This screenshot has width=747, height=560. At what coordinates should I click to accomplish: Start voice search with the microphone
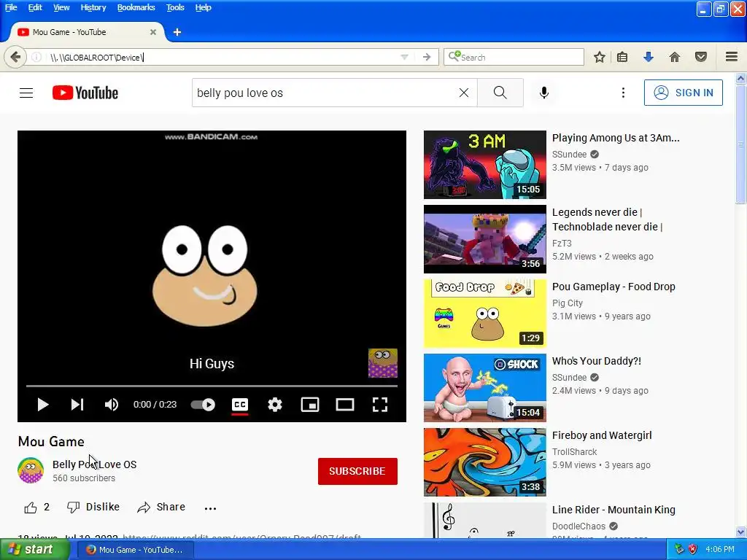pos(543,93)
